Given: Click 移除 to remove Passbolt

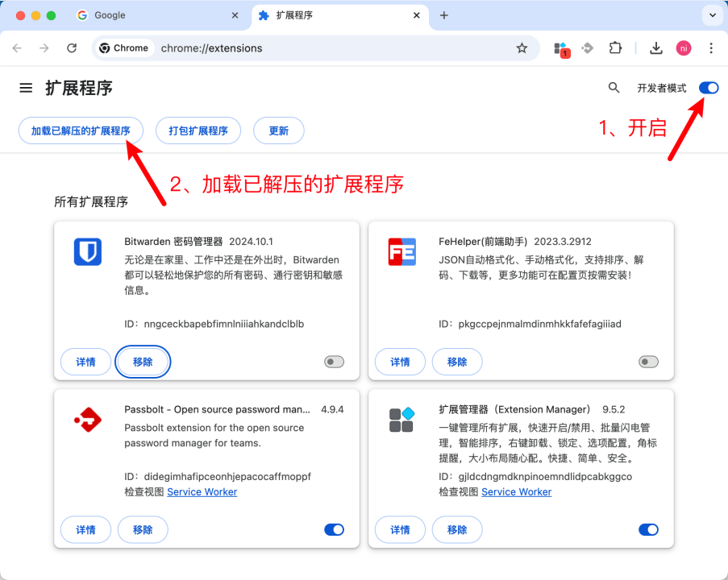Looking at the screenshot, I should coord(143,530).
